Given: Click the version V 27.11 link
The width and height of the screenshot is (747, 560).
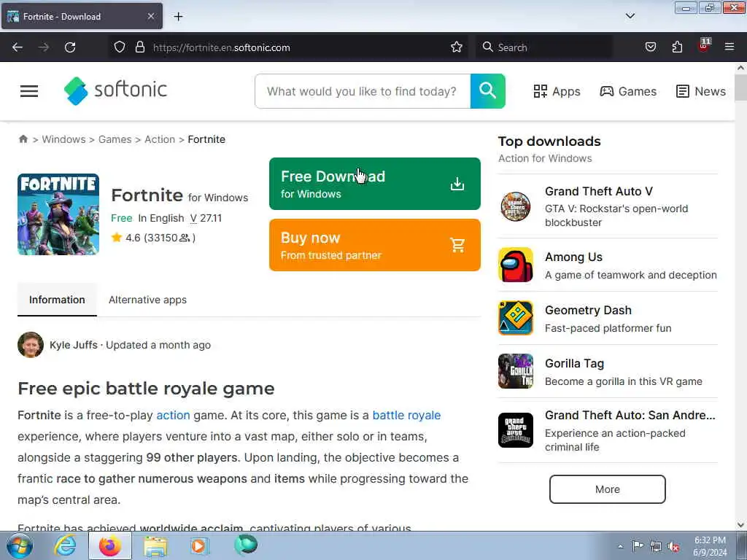Looking at the screenshot, I should click(206, 218).
